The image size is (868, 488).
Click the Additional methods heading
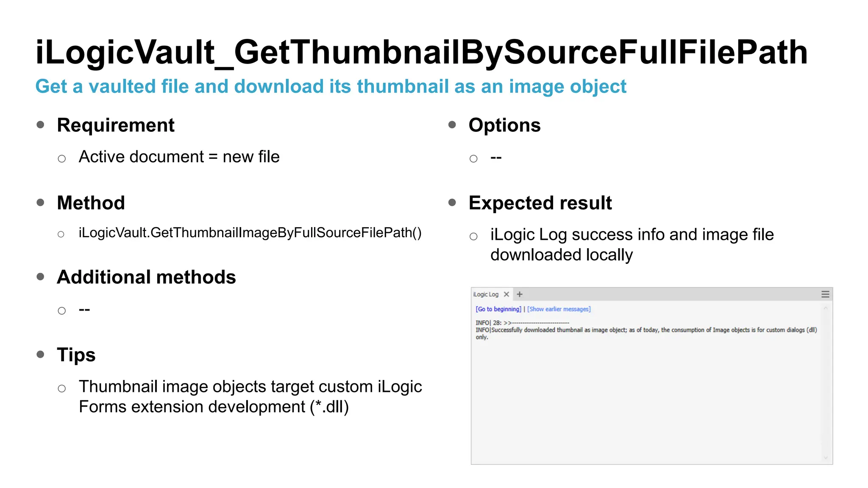[146, 277]
